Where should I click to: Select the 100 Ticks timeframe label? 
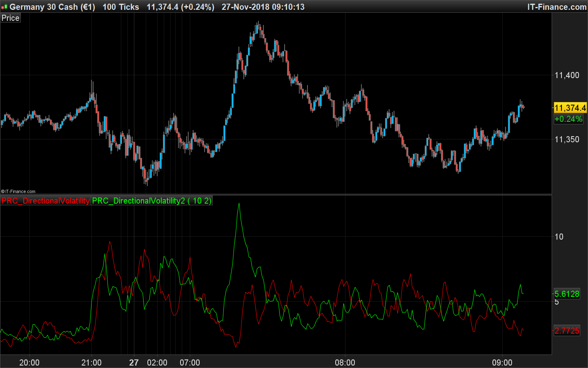[120, 7]
